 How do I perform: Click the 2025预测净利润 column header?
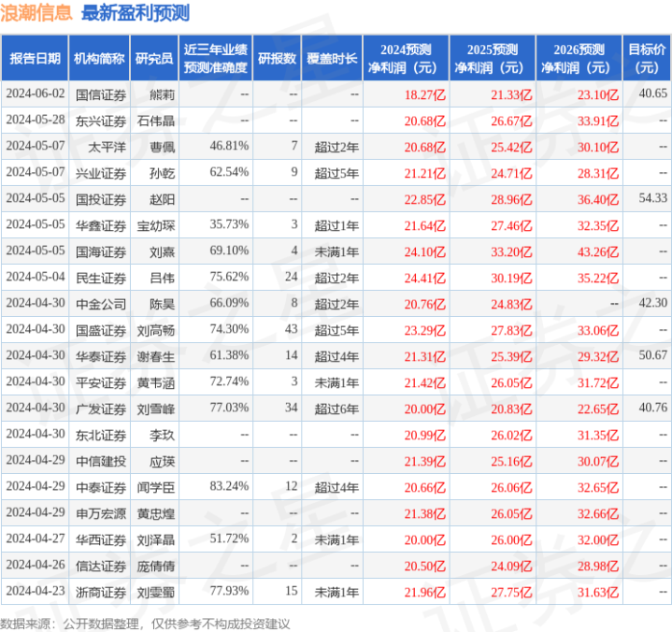(493, 58)
